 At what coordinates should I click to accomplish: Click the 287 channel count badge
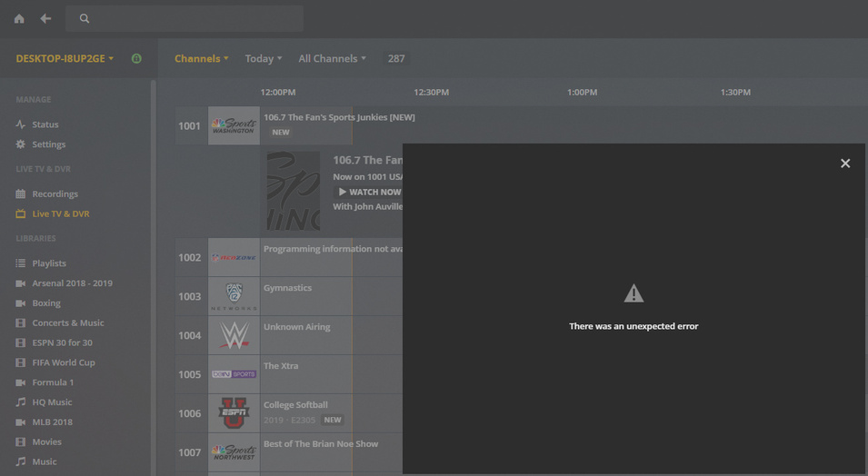tap(395, 59)
